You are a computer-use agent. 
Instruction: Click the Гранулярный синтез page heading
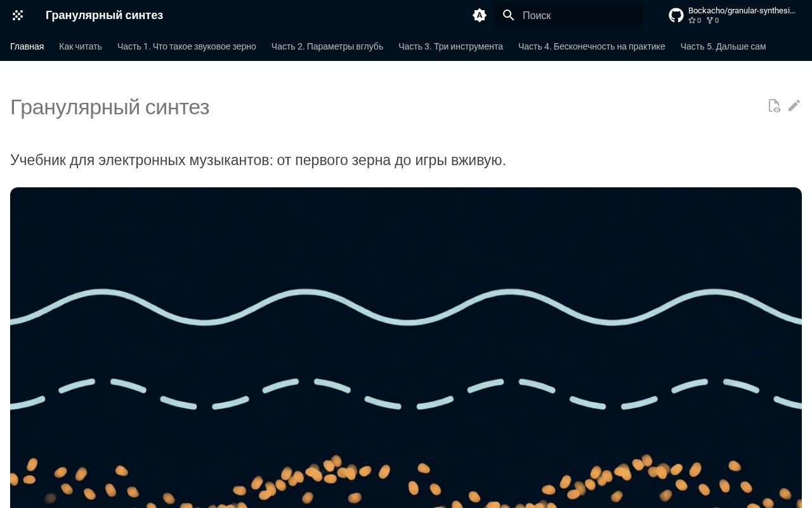110,107
